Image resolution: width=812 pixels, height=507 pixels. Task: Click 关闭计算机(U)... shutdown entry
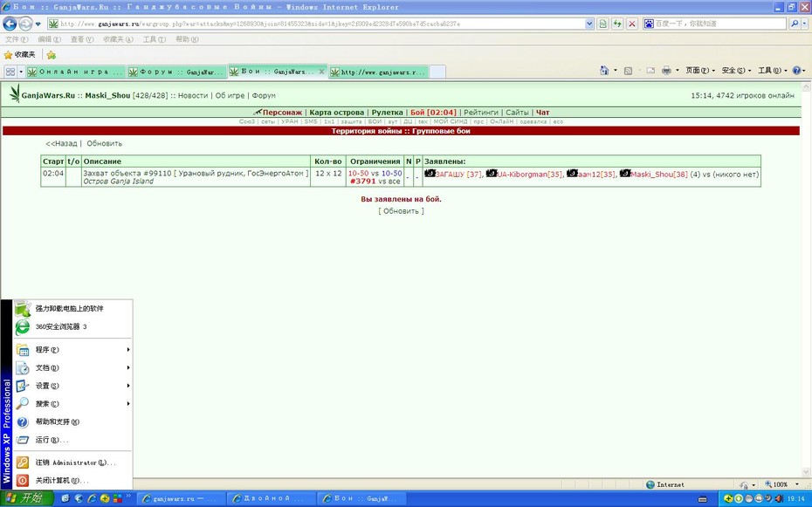(x=72, y=481)
